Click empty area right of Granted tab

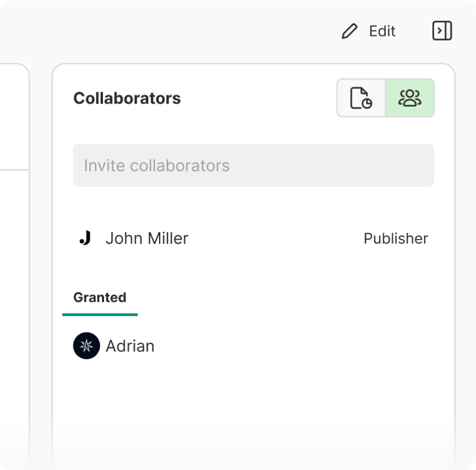tap(288, 297)
